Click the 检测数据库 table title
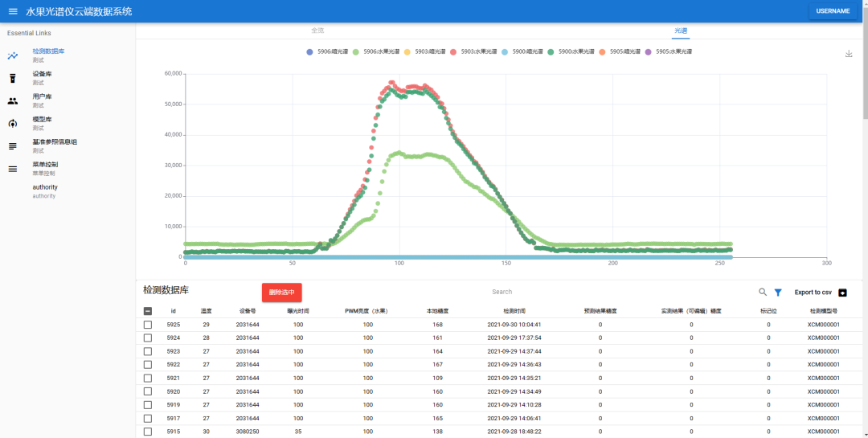This screenshot has width=868, height=438. click(166, 290)
